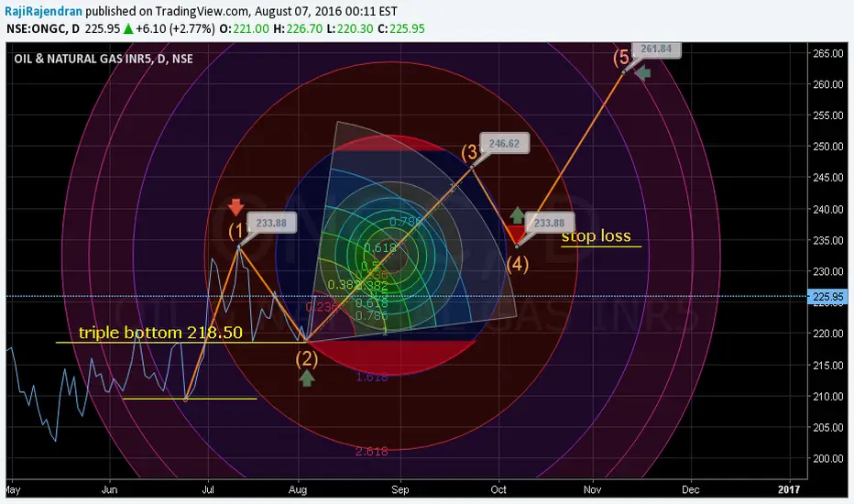The image size is (854, 504).
Task: Click the Jun label on time axis
Action: pyautogui.click(x=109, y=489)
